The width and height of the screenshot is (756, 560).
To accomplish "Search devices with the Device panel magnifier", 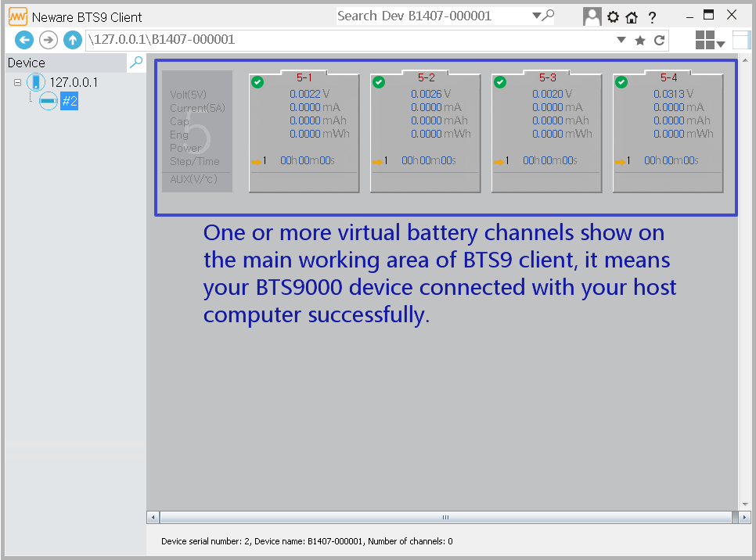I will click(x=136, y=62).
